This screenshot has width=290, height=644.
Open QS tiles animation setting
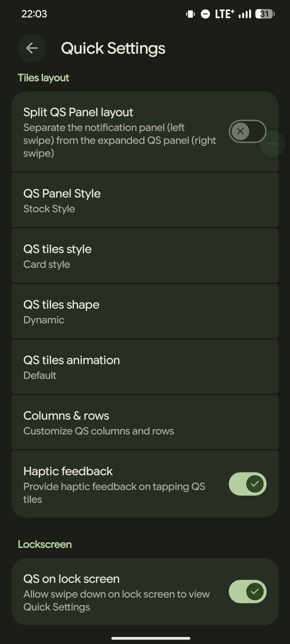(x=145, y=367)
